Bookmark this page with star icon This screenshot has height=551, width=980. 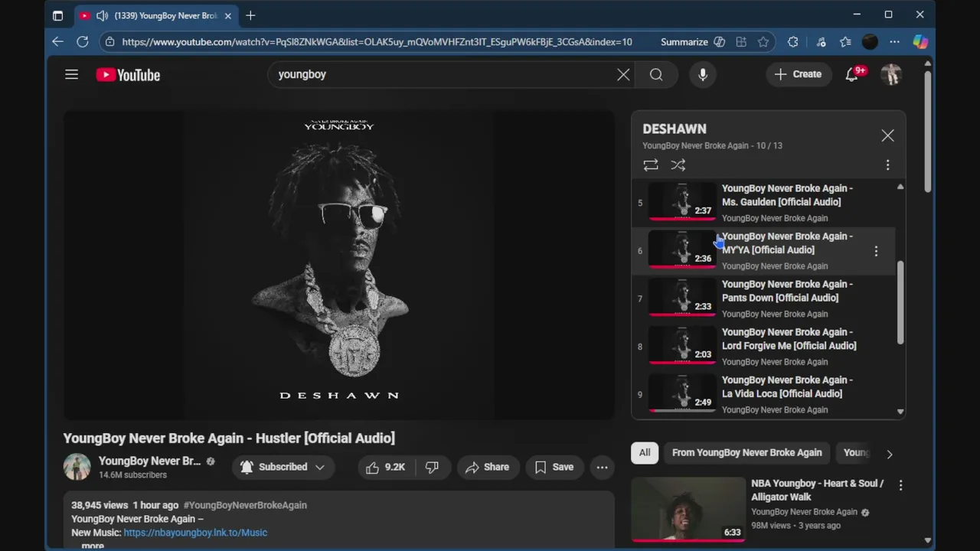point(763,42)
